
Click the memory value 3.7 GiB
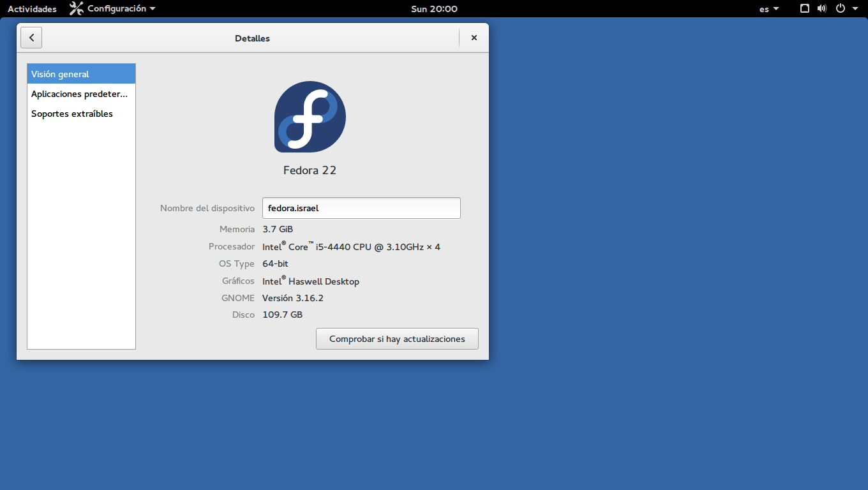tap(278, 229)
